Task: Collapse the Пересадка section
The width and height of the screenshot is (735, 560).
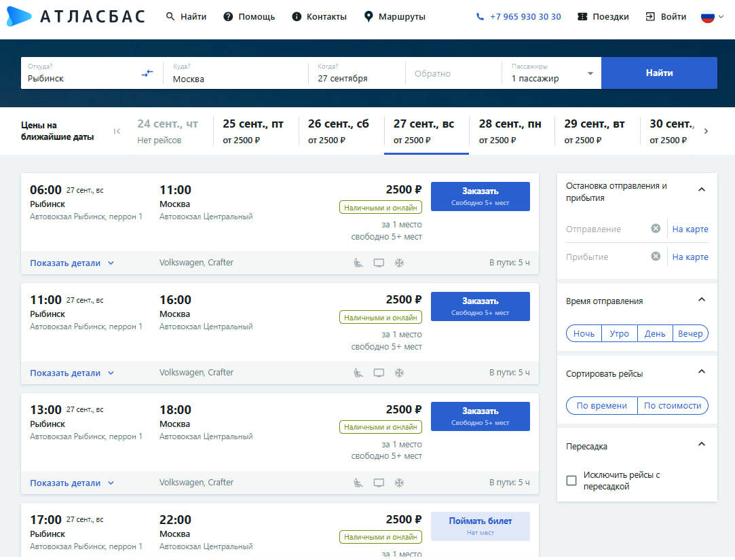Action: (x=702, y=444)
